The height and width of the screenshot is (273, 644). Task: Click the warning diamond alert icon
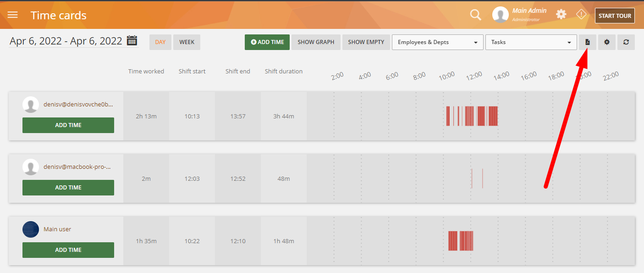point(581,15)
